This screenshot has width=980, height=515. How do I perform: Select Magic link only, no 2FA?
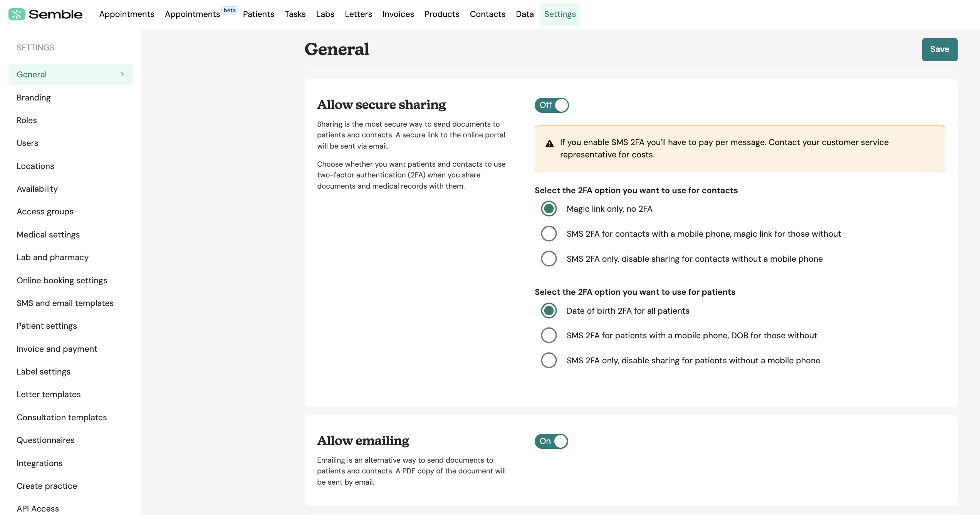coord(549,209)
